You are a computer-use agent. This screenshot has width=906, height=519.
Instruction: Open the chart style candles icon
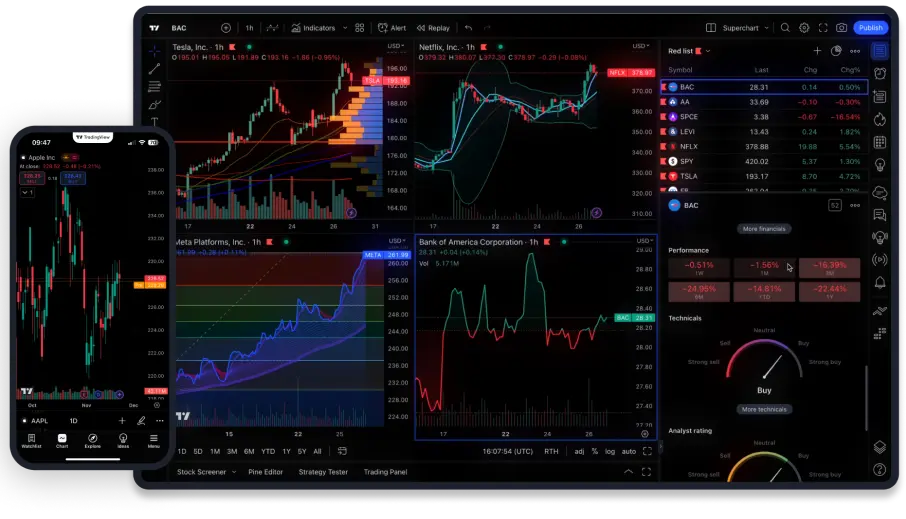pyautogui.click(x=272, y=28)
